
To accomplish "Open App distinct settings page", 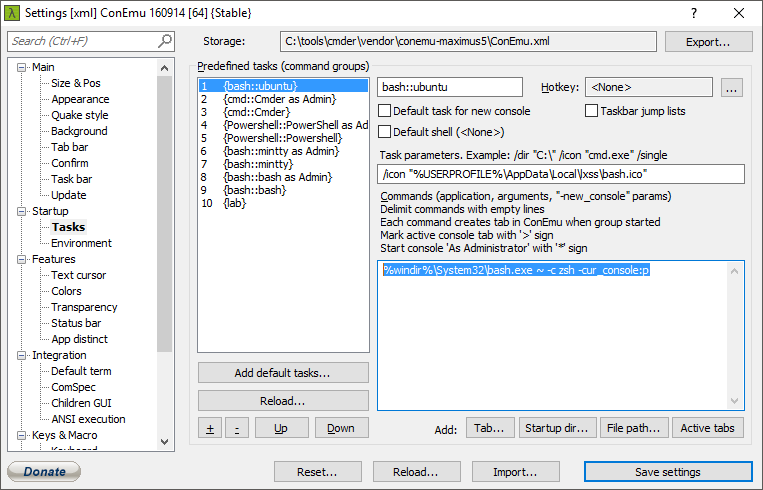I will tap(79, 339).
